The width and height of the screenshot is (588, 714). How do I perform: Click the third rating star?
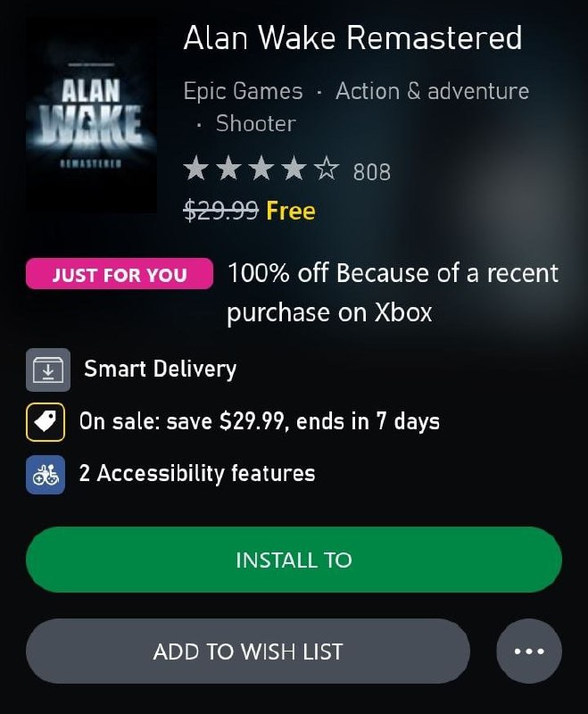tap(261, 168)
